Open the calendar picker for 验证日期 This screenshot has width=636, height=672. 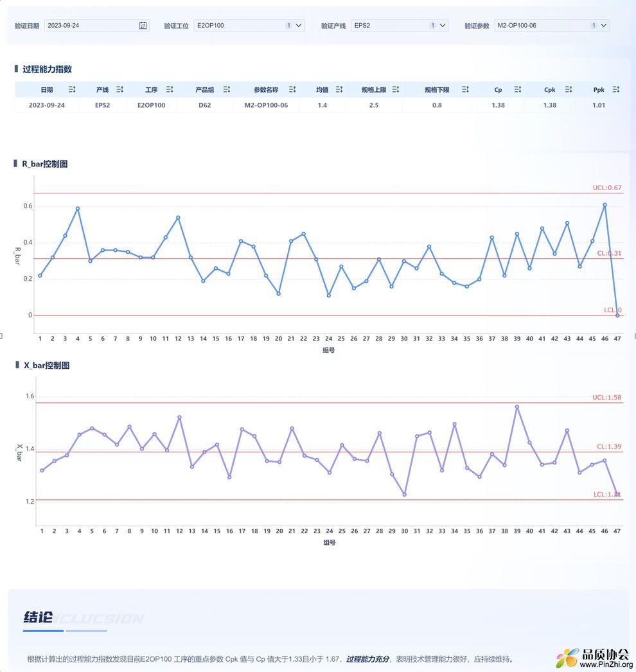pos(143,26)
